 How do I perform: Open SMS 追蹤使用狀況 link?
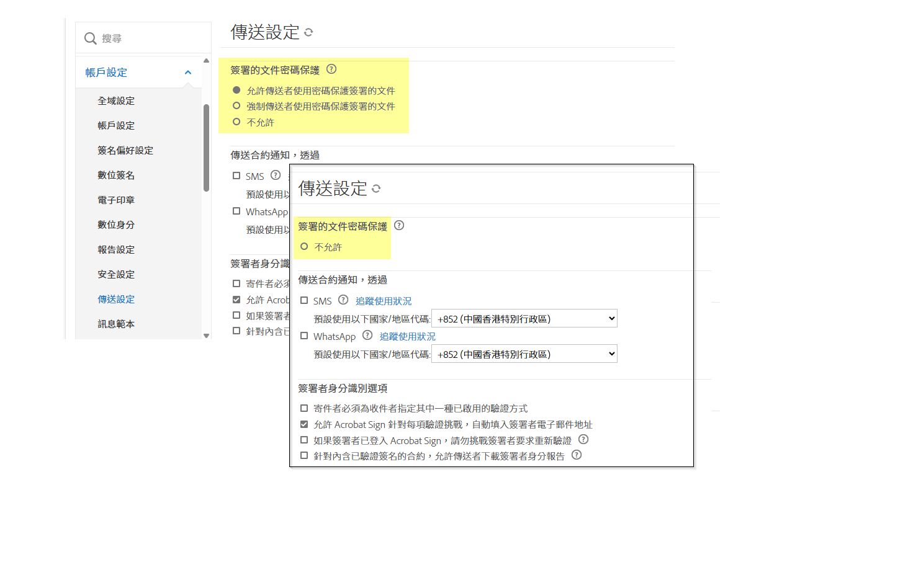[384, 301]
